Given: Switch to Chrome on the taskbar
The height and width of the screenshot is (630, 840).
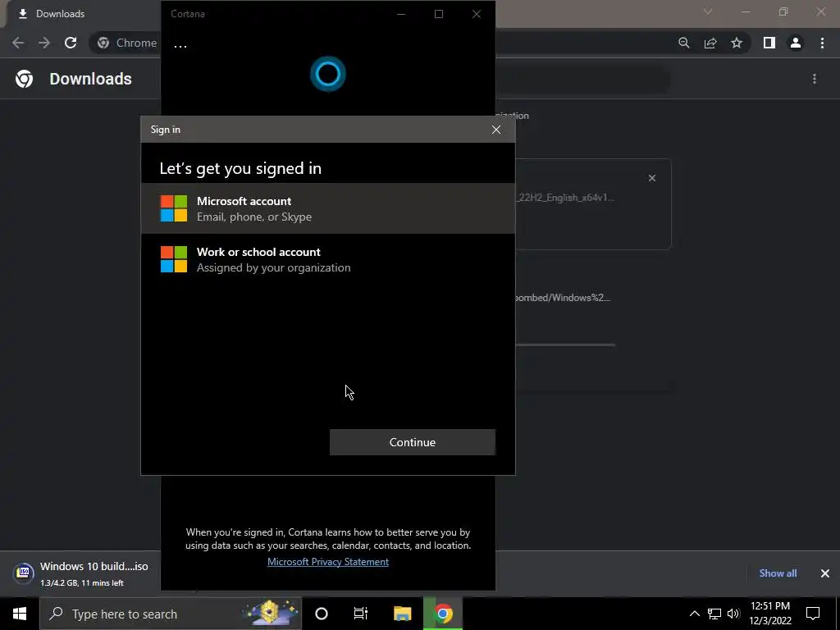Looking at the screenshot, I should tap(443, 614).
